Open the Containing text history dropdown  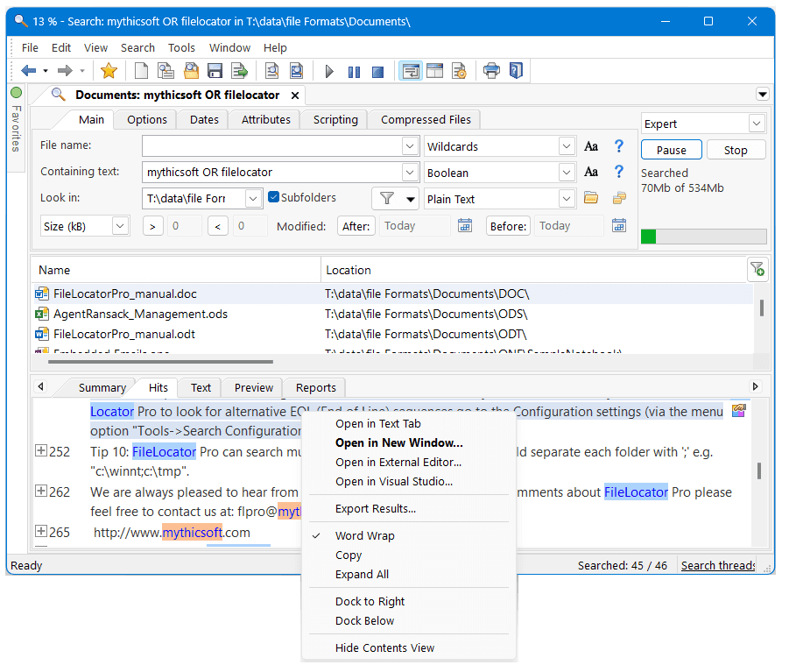(x=410, y=172)
